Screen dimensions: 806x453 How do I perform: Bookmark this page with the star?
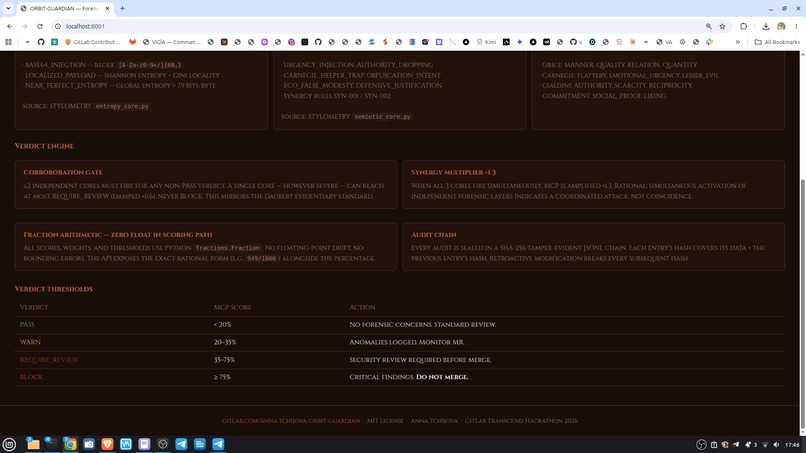click(722, 26)
